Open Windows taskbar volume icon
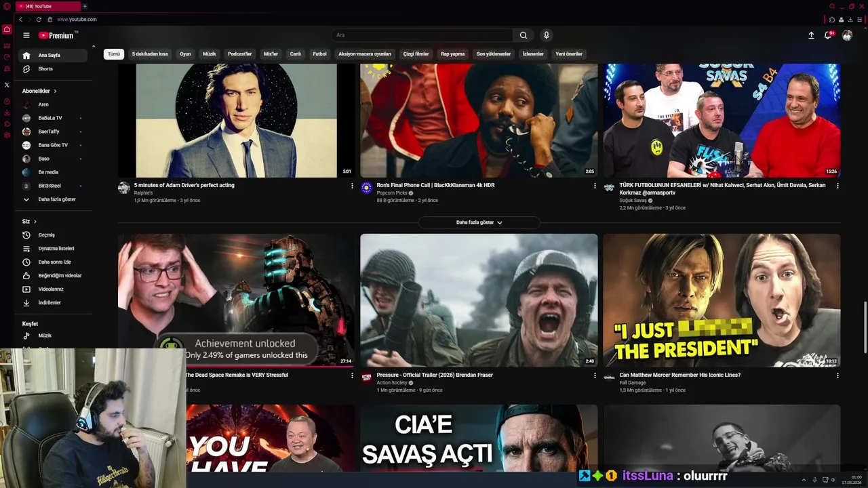 833,480
